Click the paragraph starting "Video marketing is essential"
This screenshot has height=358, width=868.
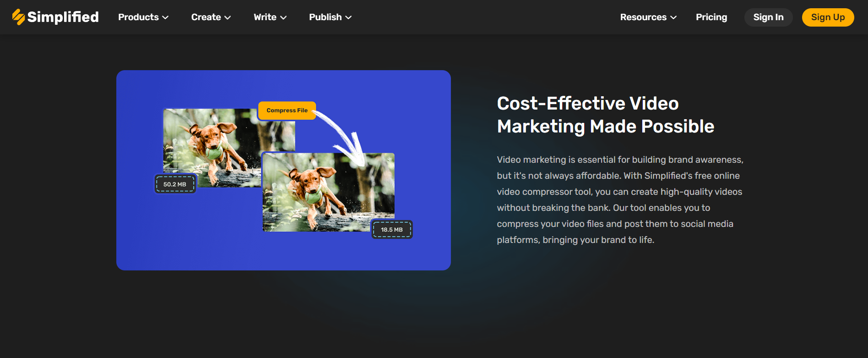[x=620, y=200]
